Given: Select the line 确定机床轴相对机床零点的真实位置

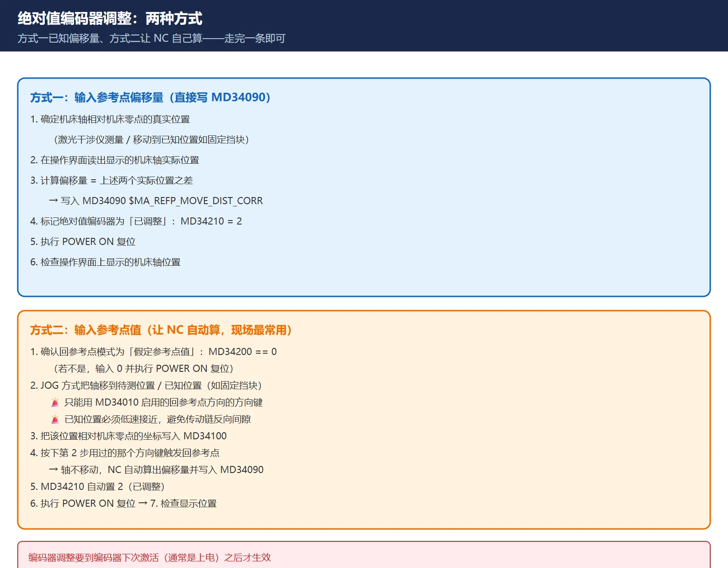Looking at the screenshot, I should [x=110, y=119].
